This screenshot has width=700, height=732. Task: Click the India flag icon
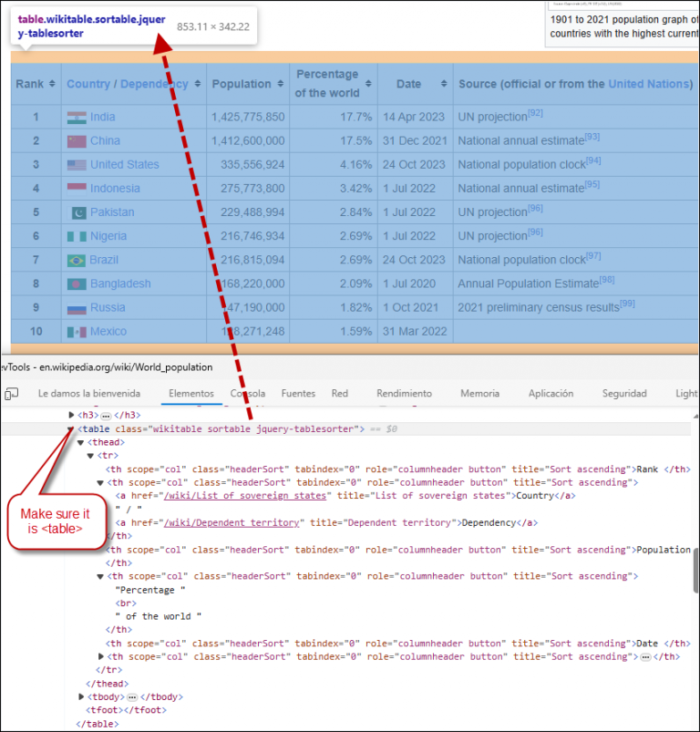(77, 118)
